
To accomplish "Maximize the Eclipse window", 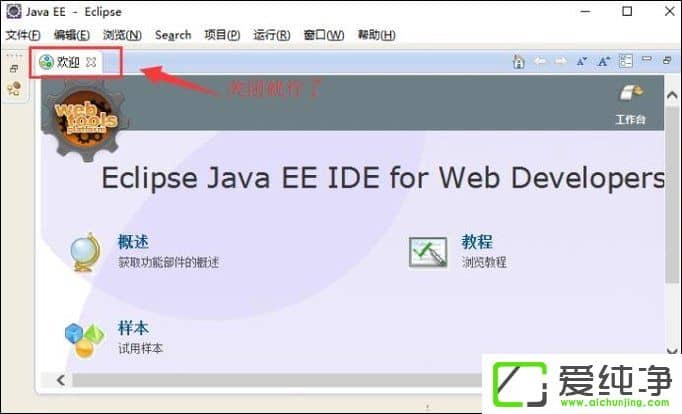I will pyautogui.click(x=627, y=11).
